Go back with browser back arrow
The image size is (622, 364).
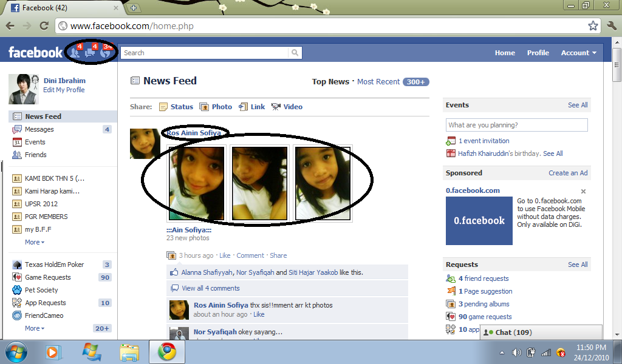pos(10,26)
